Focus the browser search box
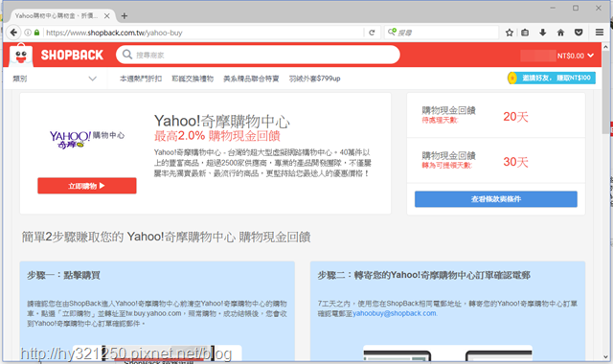The width and height of the screenshot is (613, 364). (442, 33)
